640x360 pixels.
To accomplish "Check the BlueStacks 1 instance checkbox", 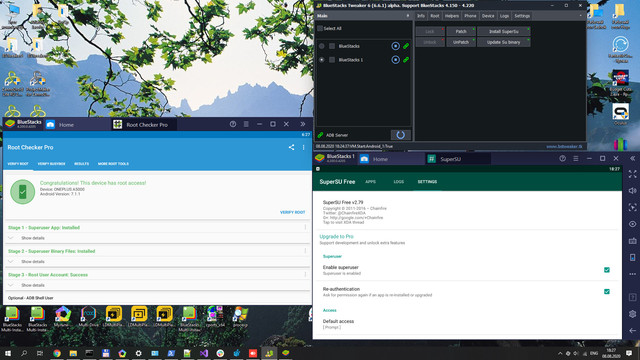I will click(x=332, y=60).
